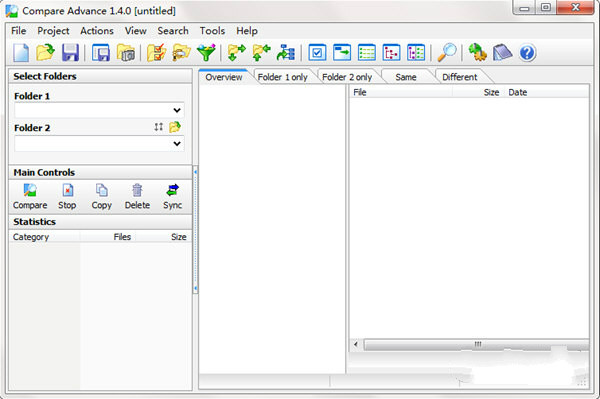Image resolution: width=600 pixels, height=399 pixels.
Task: Click the Copy button in Main Controls
Action: (x=101, y=197)
